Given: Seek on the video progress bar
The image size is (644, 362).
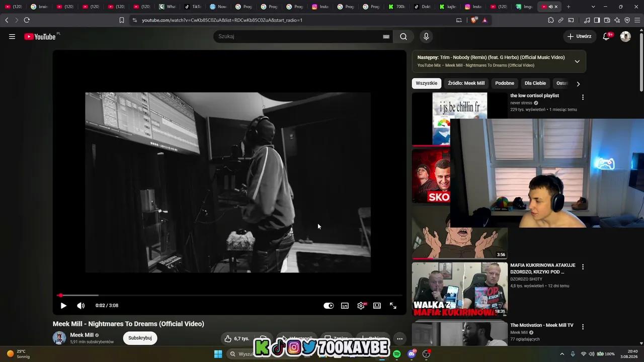Looking at the screenshot, I should coord(229,295).
